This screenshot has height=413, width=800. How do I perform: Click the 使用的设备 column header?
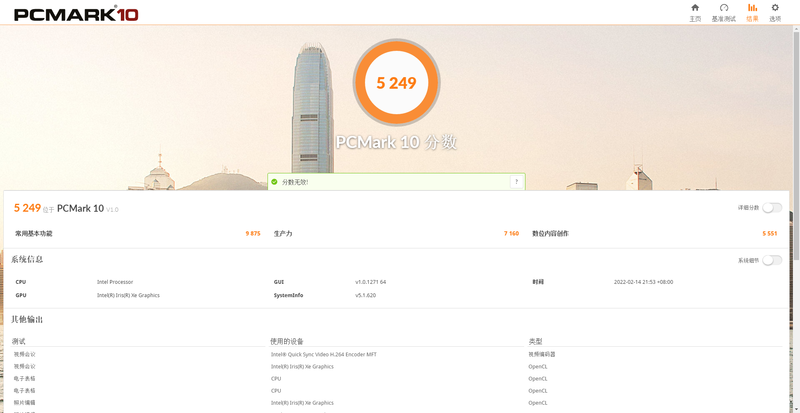pyautogui.click(x=287, y=341)
